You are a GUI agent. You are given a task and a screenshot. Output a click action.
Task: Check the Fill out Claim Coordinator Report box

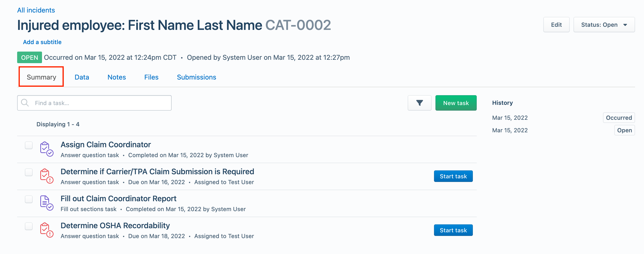point(29,199)
